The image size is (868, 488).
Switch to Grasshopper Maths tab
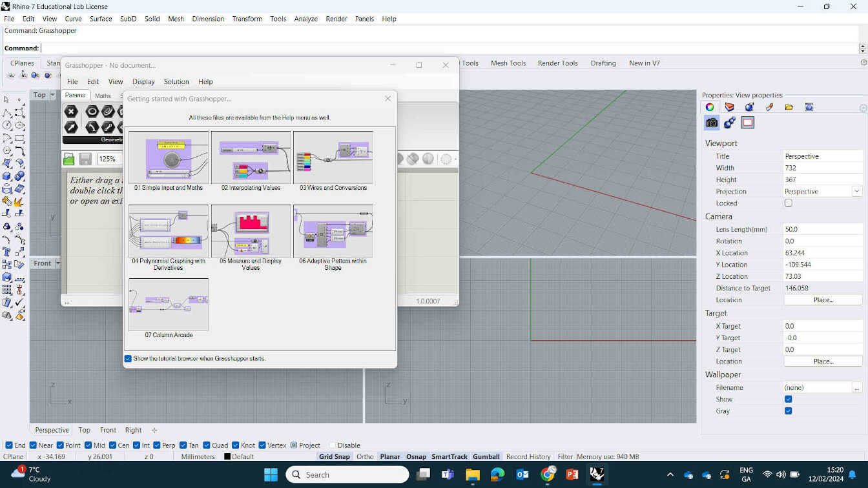click(x=103, y=96)
